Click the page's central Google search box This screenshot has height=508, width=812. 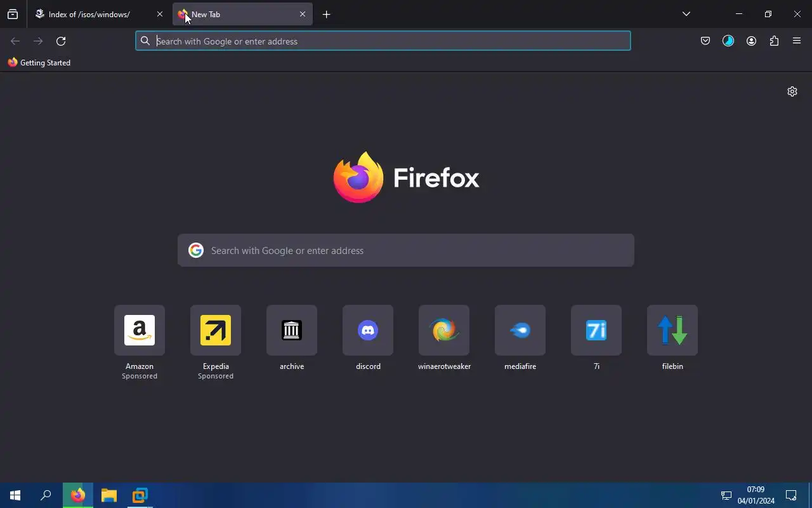point(406,250)
